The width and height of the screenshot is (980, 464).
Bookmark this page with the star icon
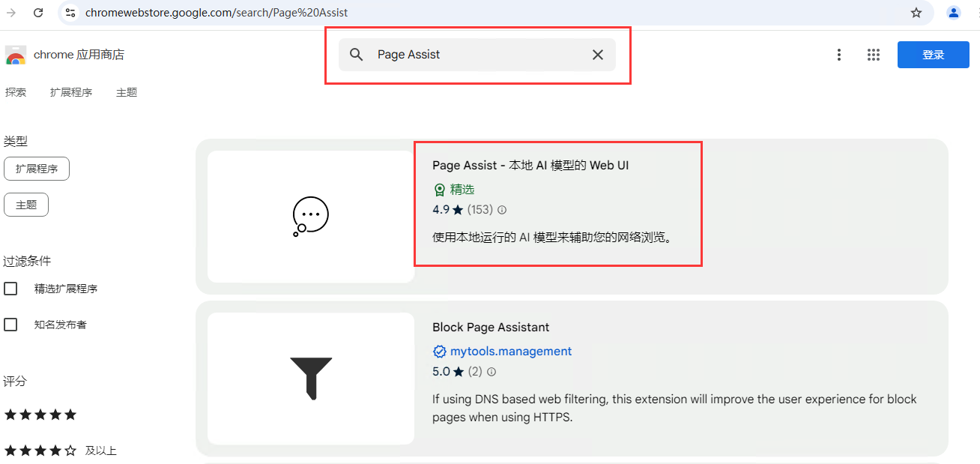pyautogui.click(x=916, y=13)
